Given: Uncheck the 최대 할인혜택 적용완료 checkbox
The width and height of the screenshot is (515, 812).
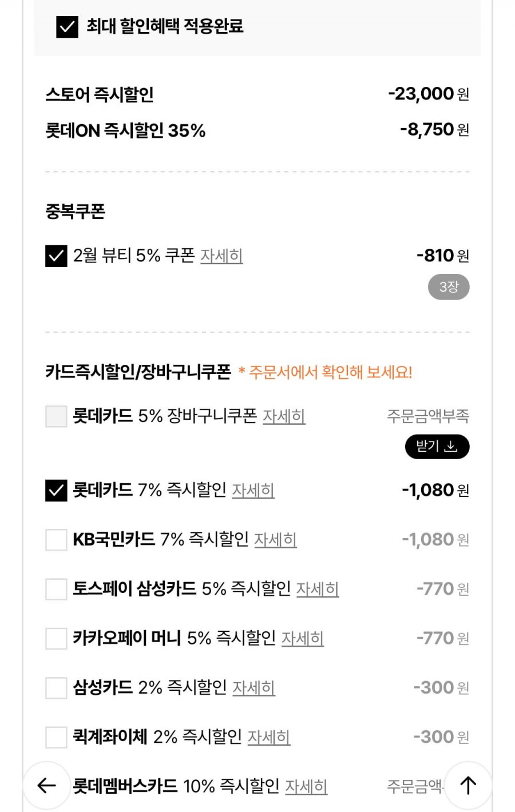Looking at the screenshot, I should pos(67,27).
